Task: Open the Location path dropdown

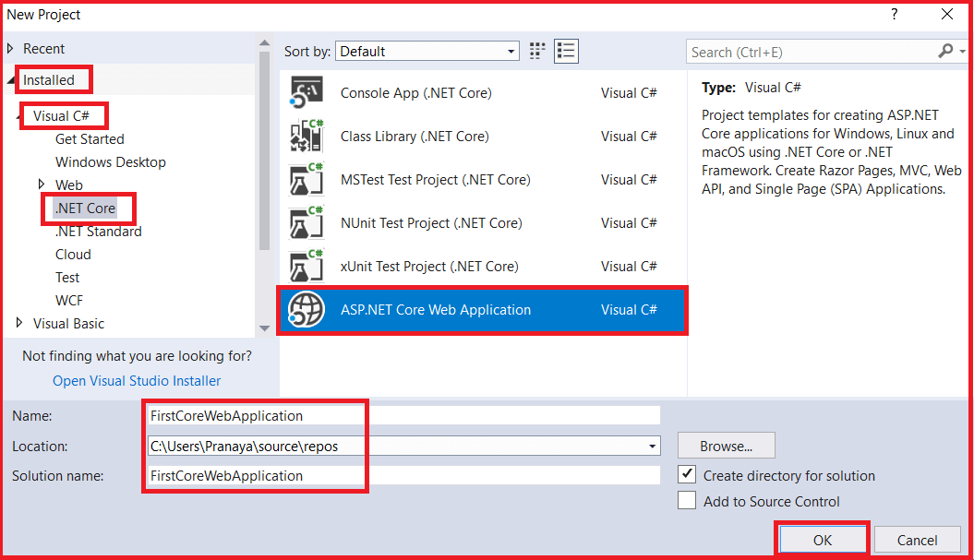Action: [x=653, y=446]
